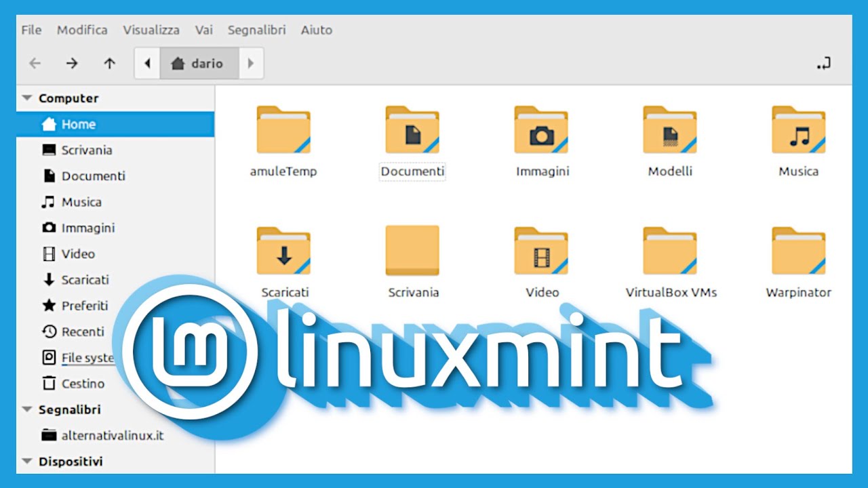Click the drive icon beside File system

pos(49,357)
